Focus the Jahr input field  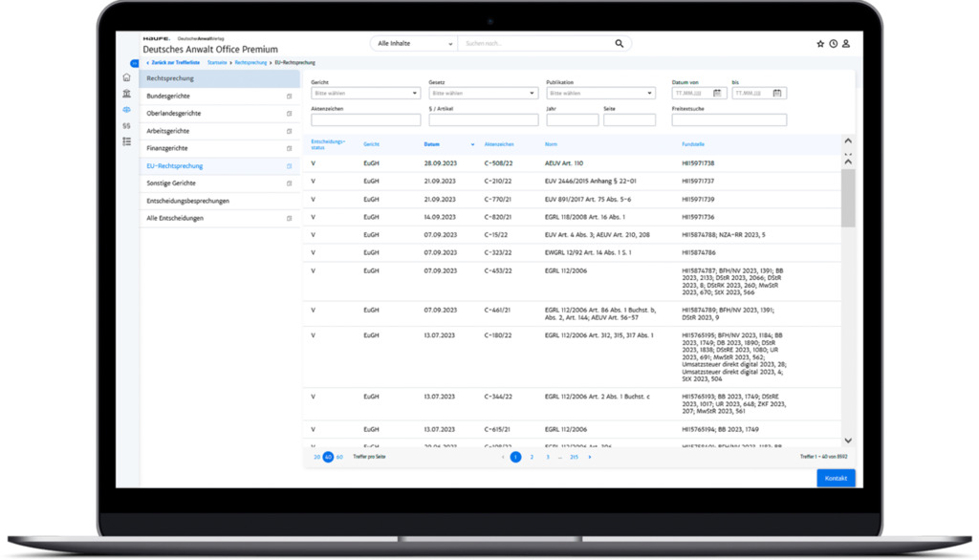(x=572, y=119)
